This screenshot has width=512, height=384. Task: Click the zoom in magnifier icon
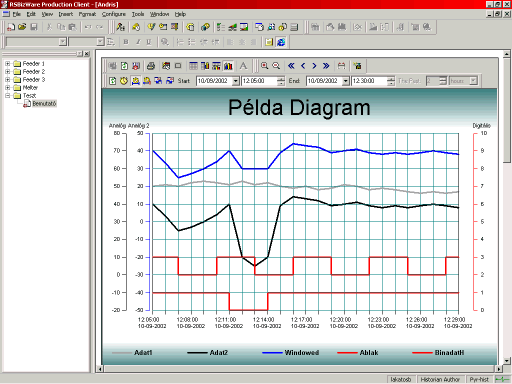(x=265, y=66)
